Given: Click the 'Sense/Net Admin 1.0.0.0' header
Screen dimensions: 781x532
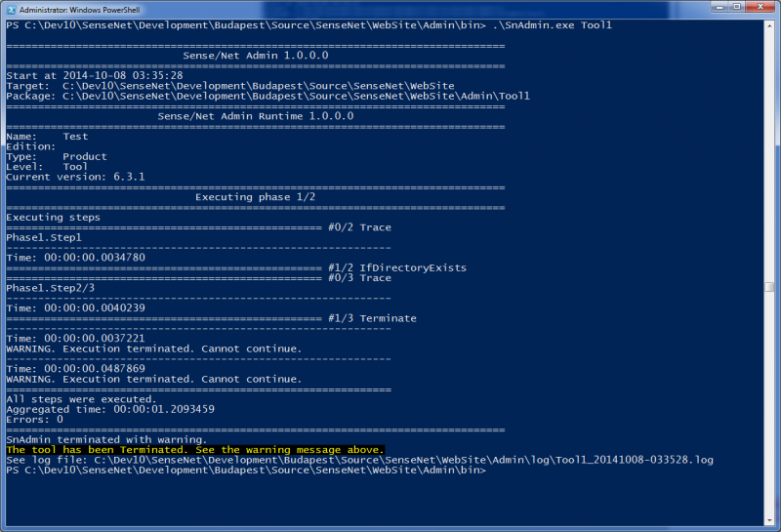Looking at the screenshot, I should [256, 56].
